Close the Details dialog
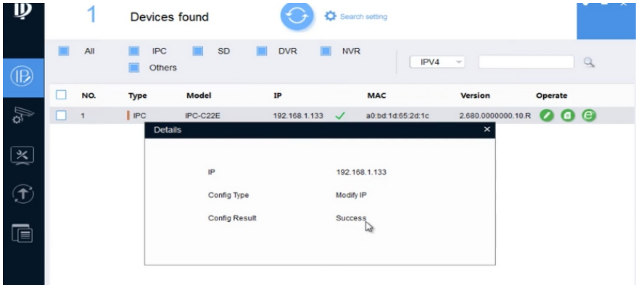644x285 pixels. tap(487, 129)
